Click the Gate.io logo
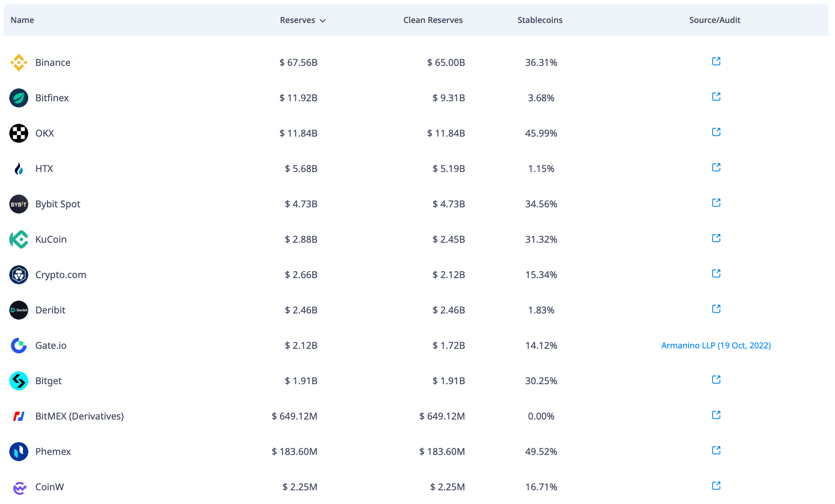 point(19,345)
